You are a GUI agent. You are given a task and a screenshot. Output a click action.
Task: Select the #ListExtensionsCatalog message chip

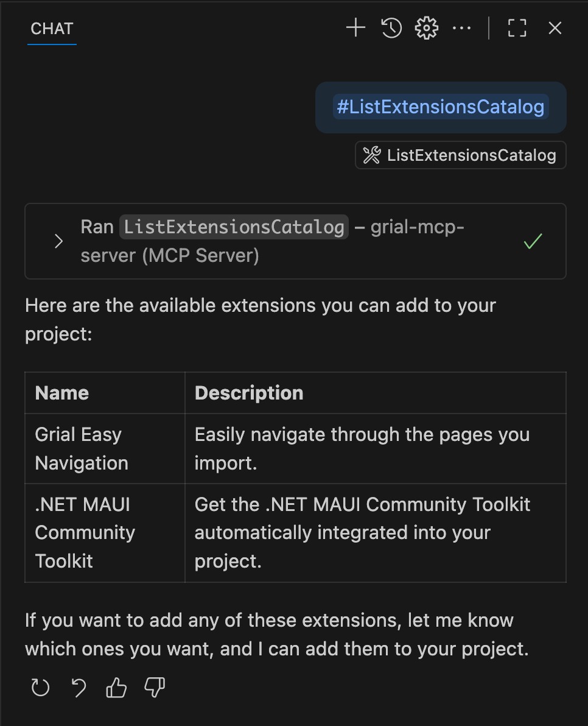point(439,107)
